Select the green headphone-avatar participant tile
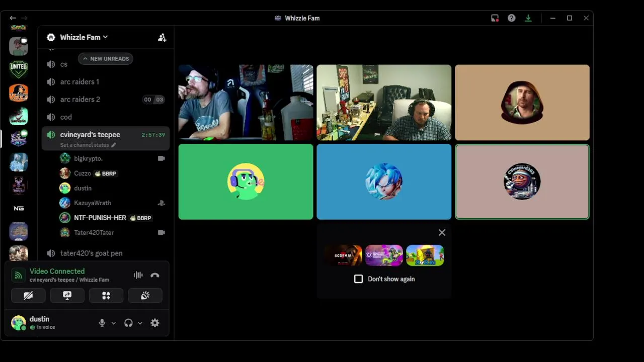644x362 pixels. click(x=246, y=182)
